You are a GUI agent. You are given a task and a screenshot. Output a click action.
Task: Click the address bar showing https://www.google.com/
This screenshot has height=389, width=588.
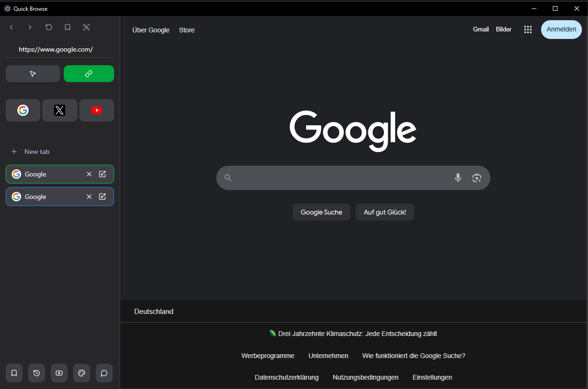click(60, 49)
